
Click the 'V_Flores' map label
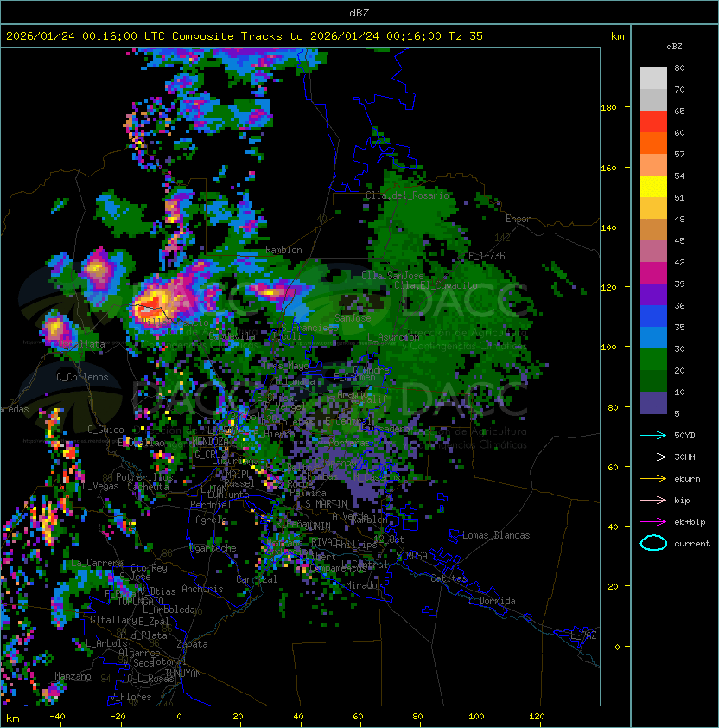tap(130, 697)
